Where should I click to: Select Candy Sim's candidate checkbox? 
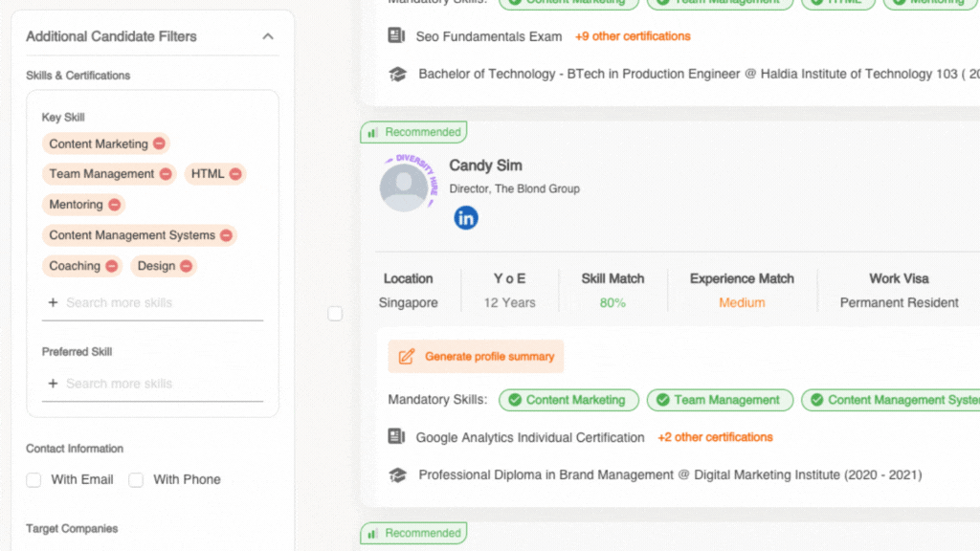pyautogui.click(x=335, y=314)
